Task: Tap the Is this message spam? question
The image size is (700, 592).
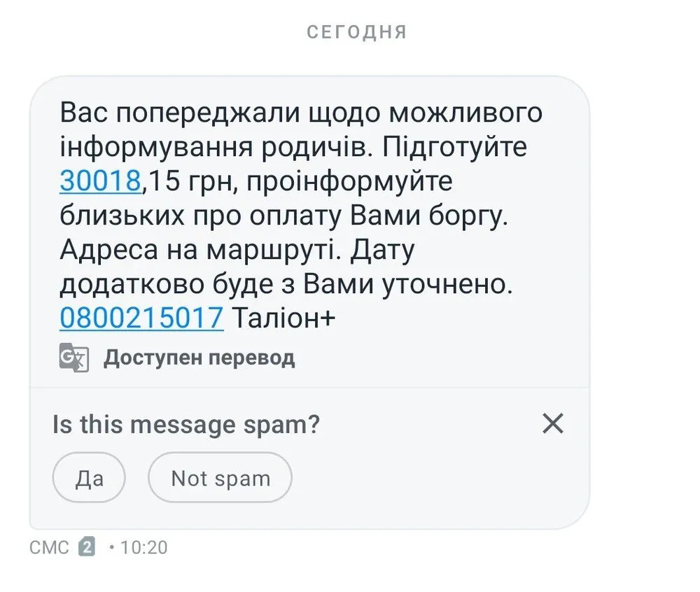Action: (x=186, y=424)
